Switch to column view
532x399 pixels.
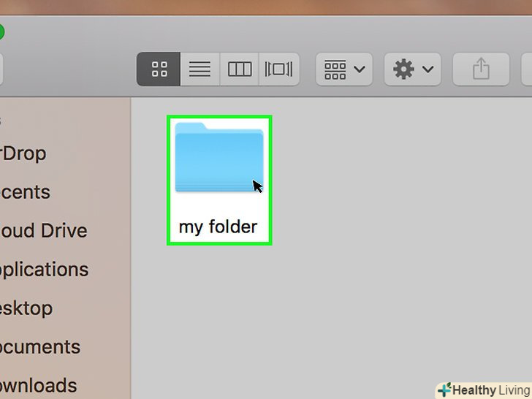point(240,69)
